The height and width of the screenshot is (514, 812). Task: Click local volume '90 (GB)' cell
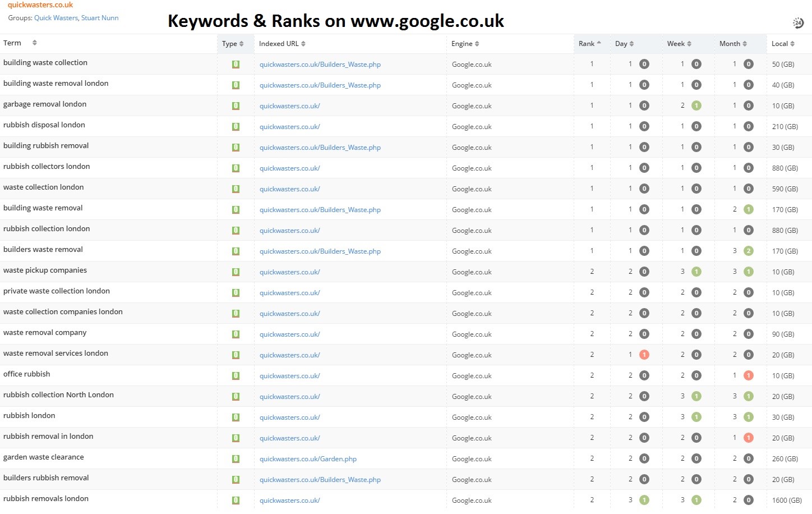[783, 334]
